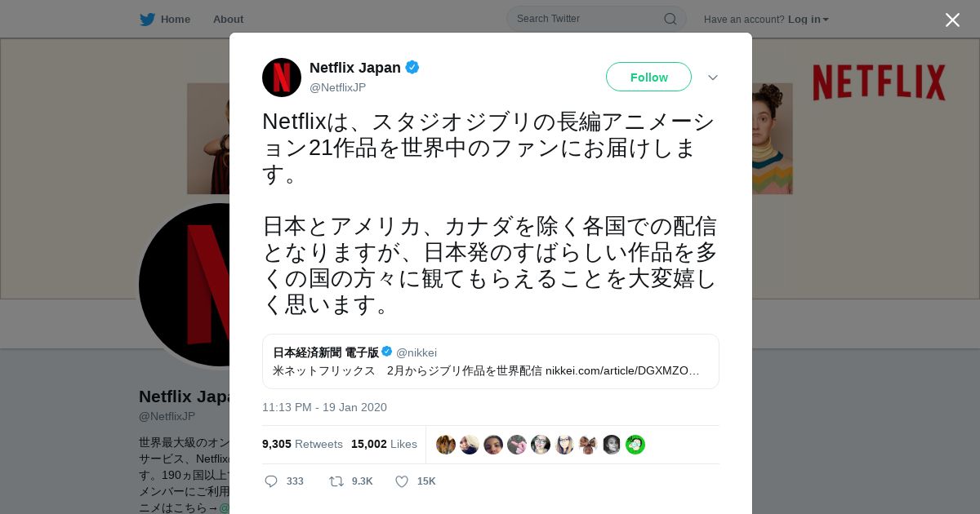980x514 pixels.
Task: Follow Netflix Japan
Action: pos(648,77)
